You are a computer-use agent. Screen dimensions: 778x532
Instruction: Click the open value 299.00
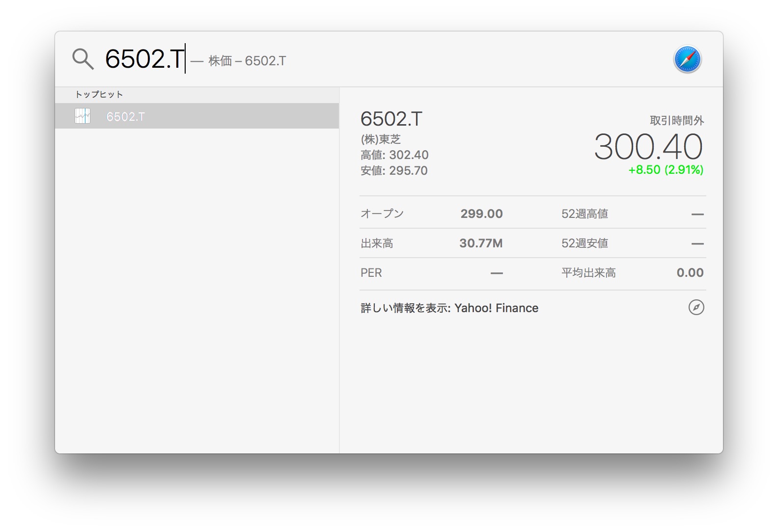coord(481,213)
